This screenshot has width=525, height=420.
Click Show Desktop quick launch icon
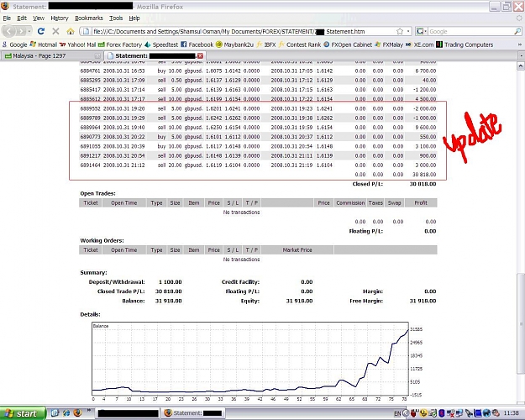click(55, 413)
